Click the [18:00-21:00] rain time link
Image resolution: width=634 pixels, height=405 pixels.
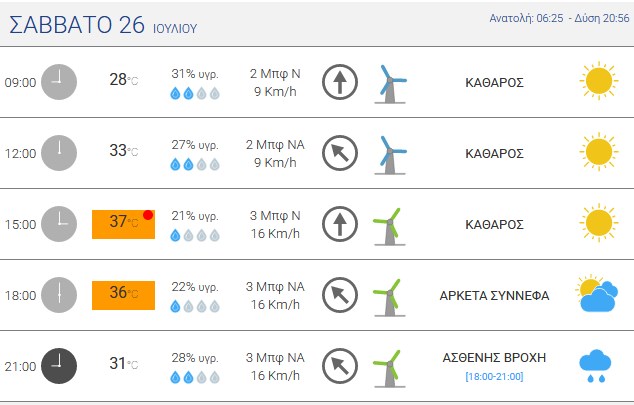[x=494, y=377]
